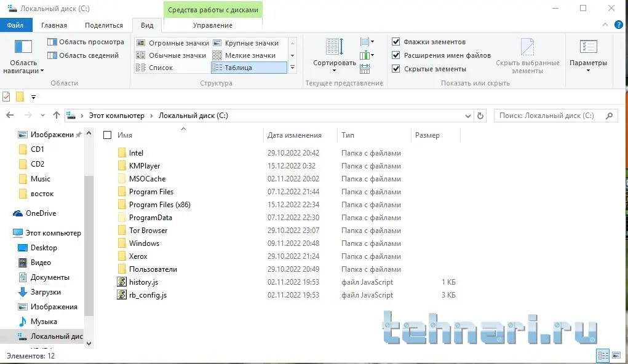
Task: Select the Intel folder icon
Action: (122, 152)
